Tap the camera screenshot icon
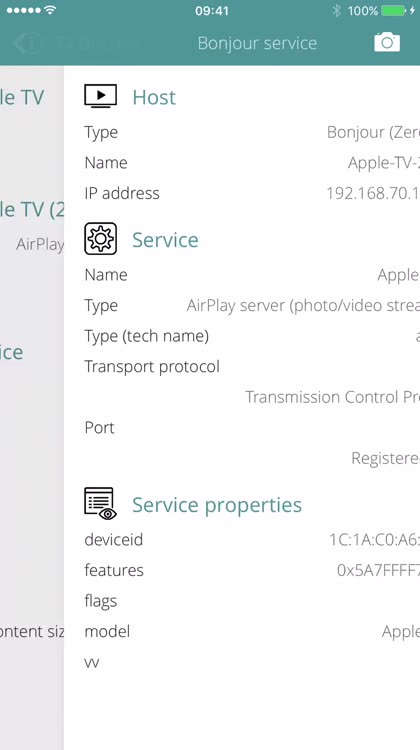Viewport: 420px width, 750px height. pyautogui.click(x=387, y=43)
